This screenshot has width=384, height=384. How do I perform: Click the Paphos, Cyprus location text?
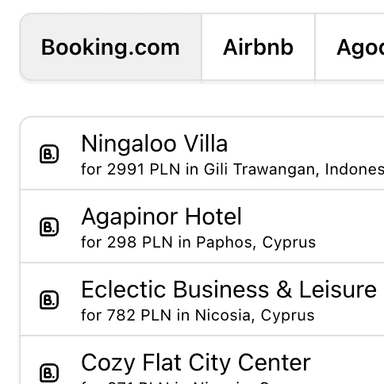pos(256,242)
